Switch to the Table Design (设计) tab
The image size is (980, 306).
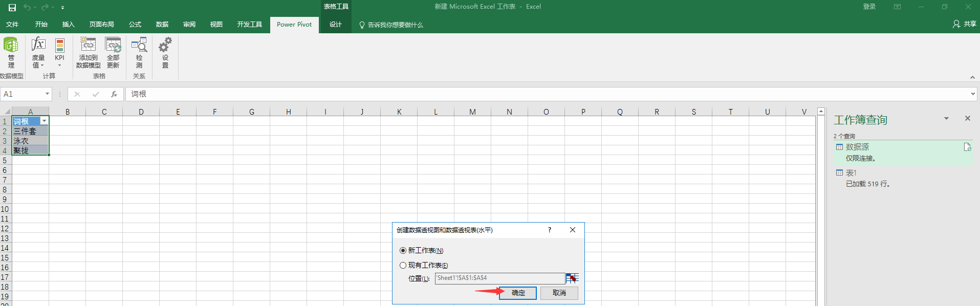click(x=336, y=25)
